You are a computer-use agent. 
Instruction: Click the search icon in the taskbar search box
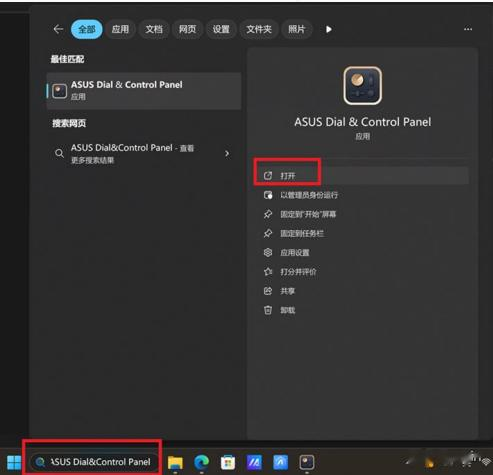click(x=40, y=462)
